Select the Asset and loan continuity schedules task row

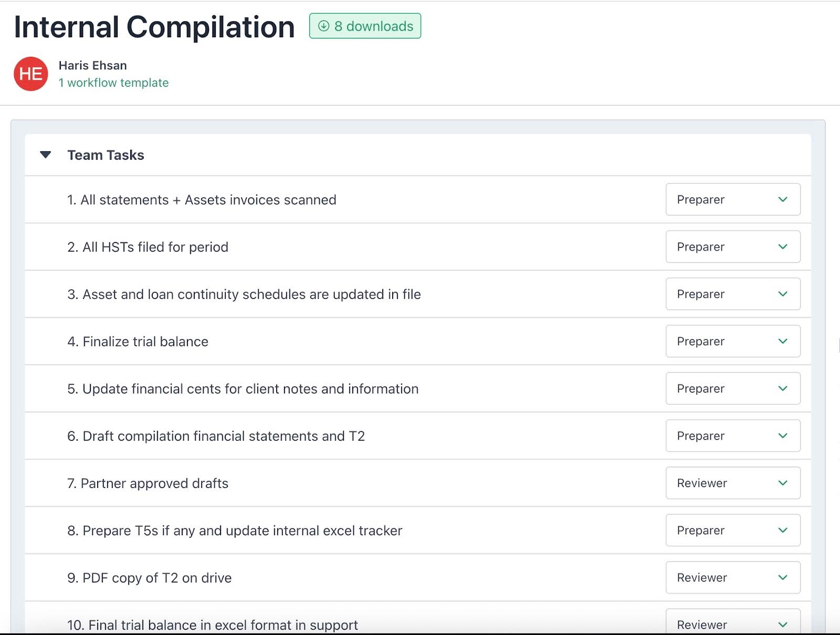(250, 294)
